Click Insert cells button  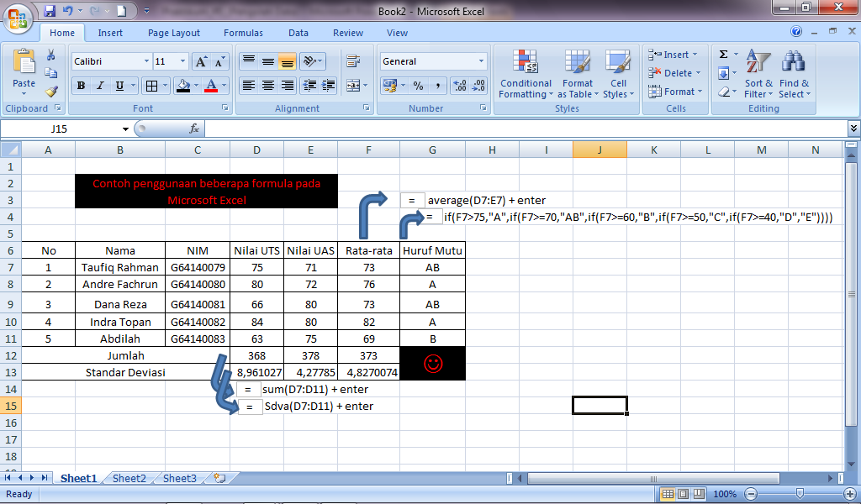(x=673, y=55)
